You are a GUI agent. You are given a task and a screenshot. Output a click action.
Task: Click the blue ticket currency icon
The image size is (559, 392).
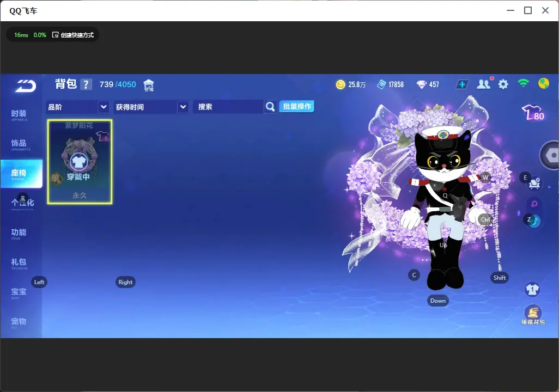[x=381, y=84]
